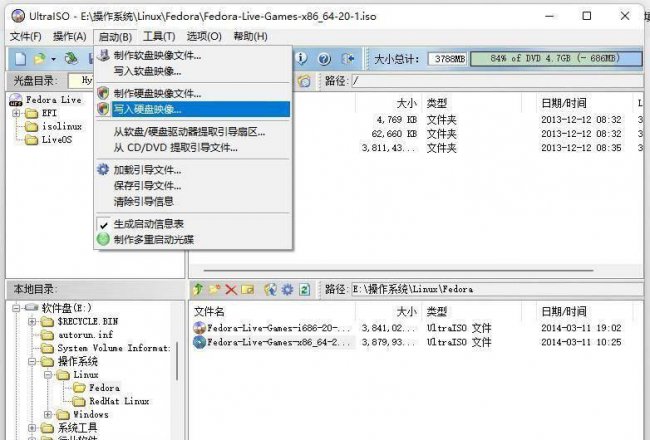This screenshot has height=440, width=650.
Task: Select the Fedora folder in local tree
Action: pyautogui.click(x=104, y=388)
